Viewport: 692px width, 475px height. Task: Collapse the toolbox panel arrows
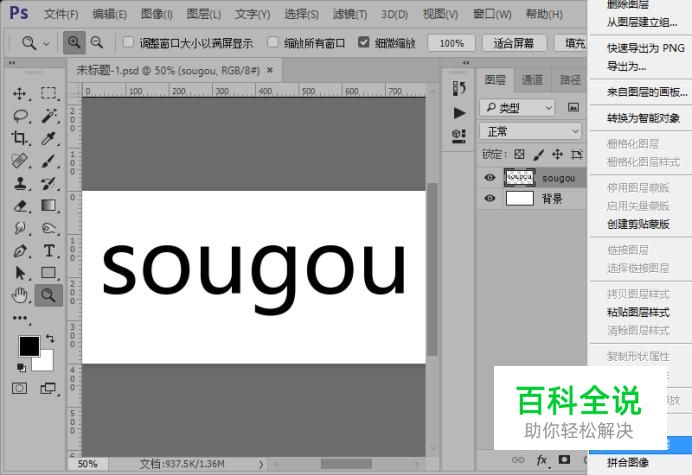coord(12,63)
